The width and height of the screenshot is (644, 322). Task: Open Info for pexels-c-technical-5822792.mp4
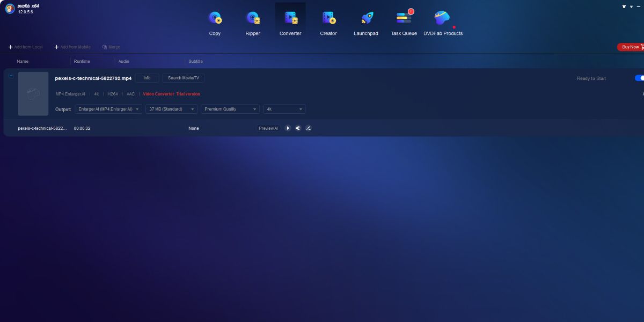coord(147,78)
